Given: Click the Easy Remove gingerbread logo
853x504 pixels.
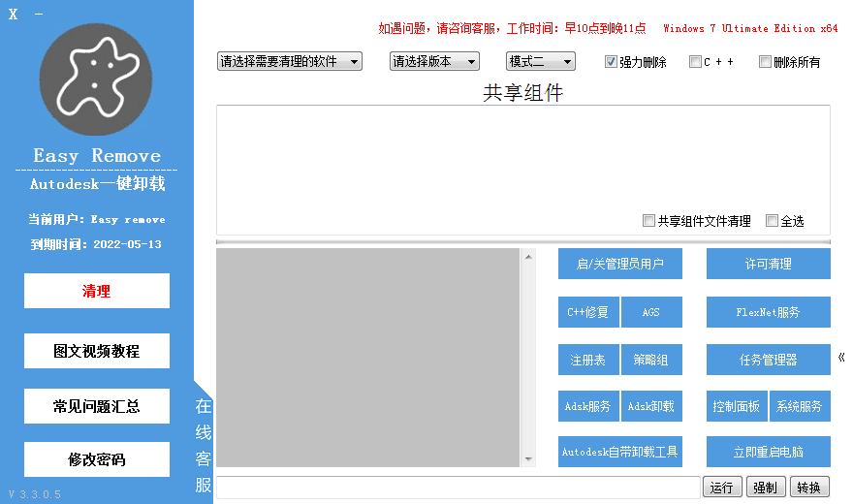Looking at the screenshot, I should click(x=96, y=79).
